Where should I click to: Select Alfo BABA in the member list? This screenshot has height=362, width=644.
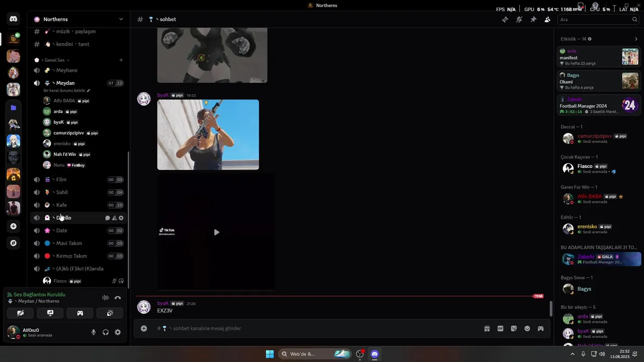(599, 199)
